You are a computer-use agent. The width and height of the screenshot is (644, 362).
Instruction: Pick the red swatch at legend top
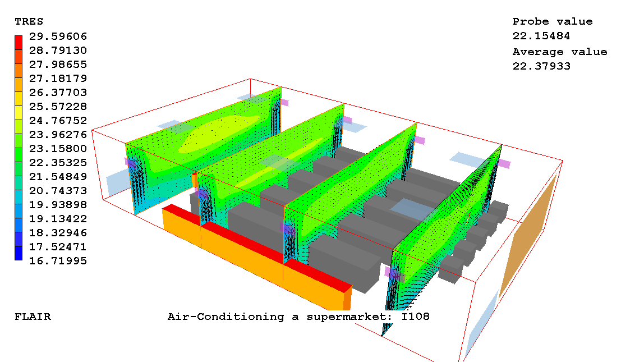coord(19,43)
